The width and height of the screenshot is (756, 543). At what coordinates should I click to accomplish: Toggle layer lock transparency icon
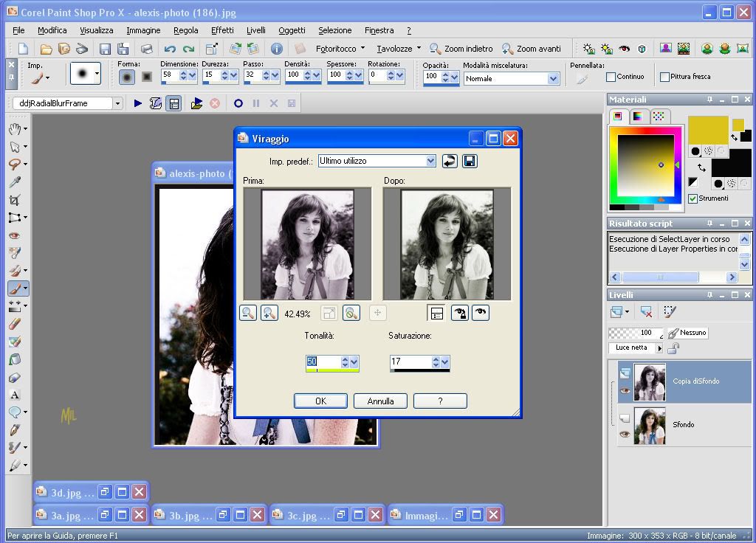(x=673, y=348)
